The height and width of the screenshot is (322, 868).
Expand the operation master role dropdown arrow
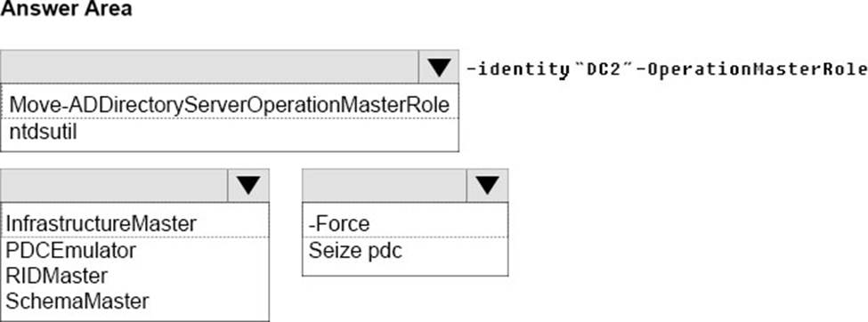(248, 185)
